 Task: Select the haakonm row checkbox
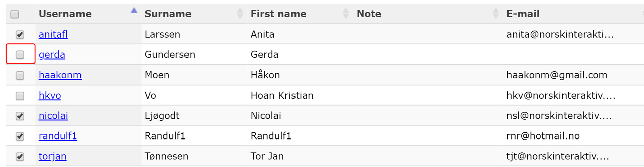20,75
